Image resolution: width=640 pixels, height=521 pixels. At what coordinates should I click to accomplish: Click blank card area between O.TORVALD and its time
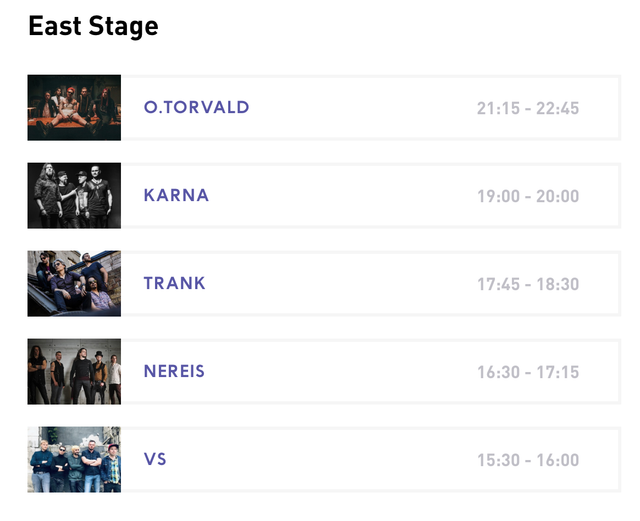pyautogui.click(x=360, y=108)
